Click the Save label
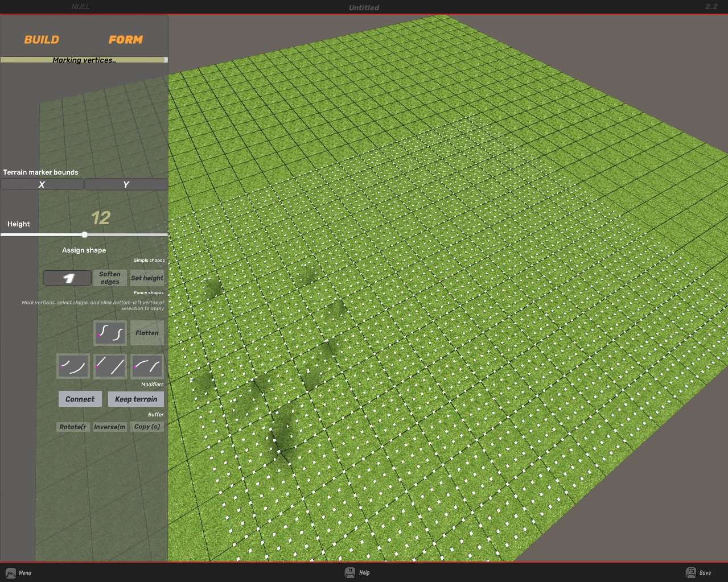 [x=705, y=573]
